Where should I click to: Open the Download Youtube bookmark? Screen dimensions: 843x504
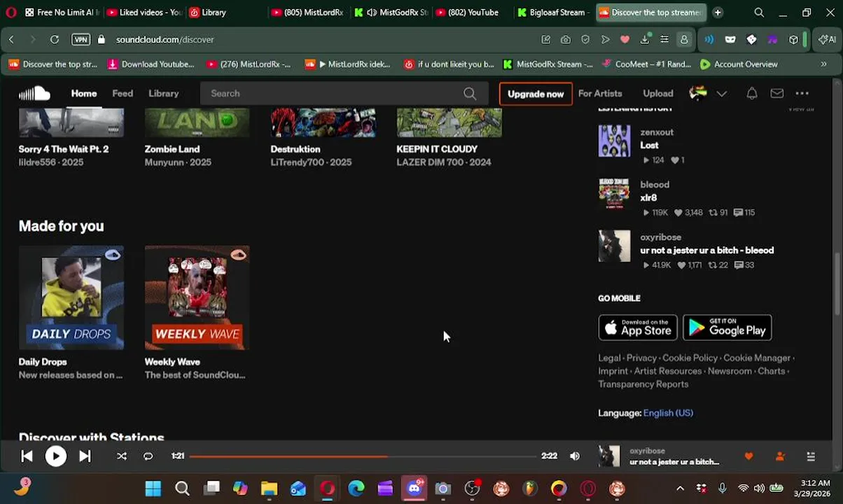point(151,64)
